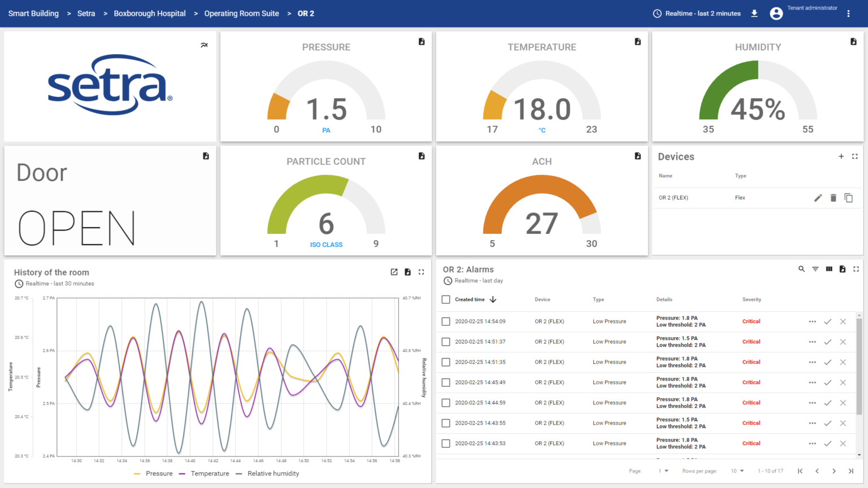Go to next alarms page
The image size is (868, 488).
coord(834,471)
